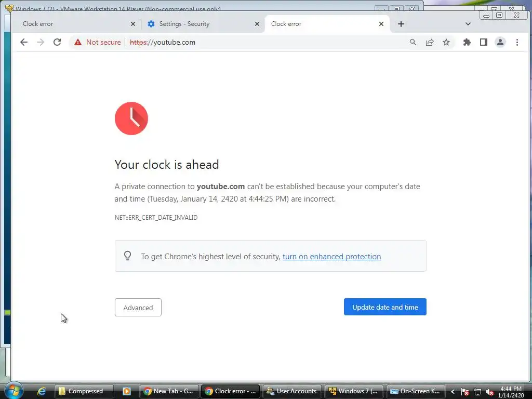Click the NET::ERR_CERT_DATE_INVALID error code

[156, 218]
